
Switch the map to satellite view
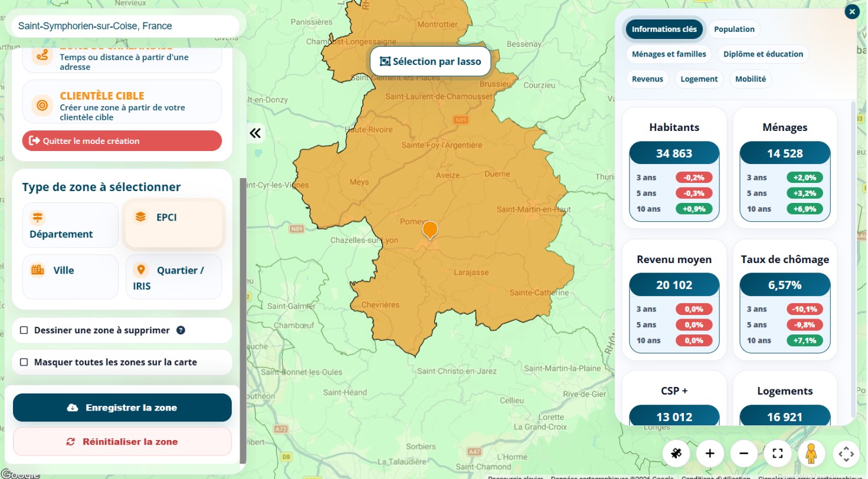(x=676, y=454)
